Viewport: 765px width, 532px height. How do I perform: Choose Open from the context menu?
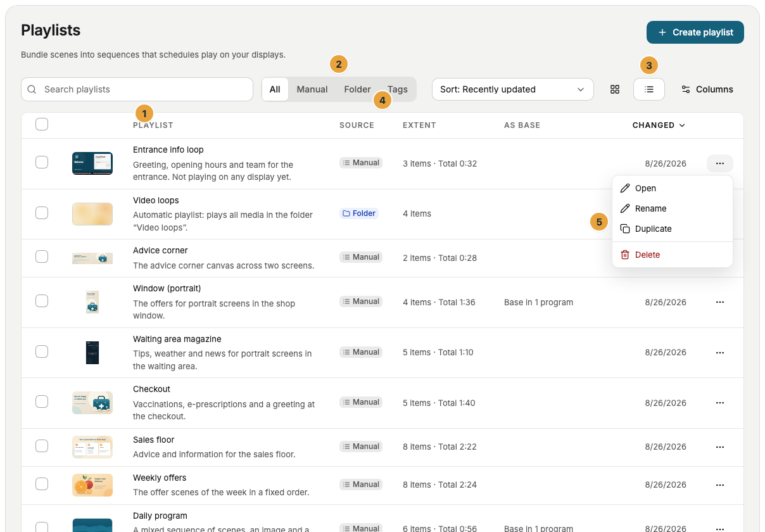pos(673,188)
